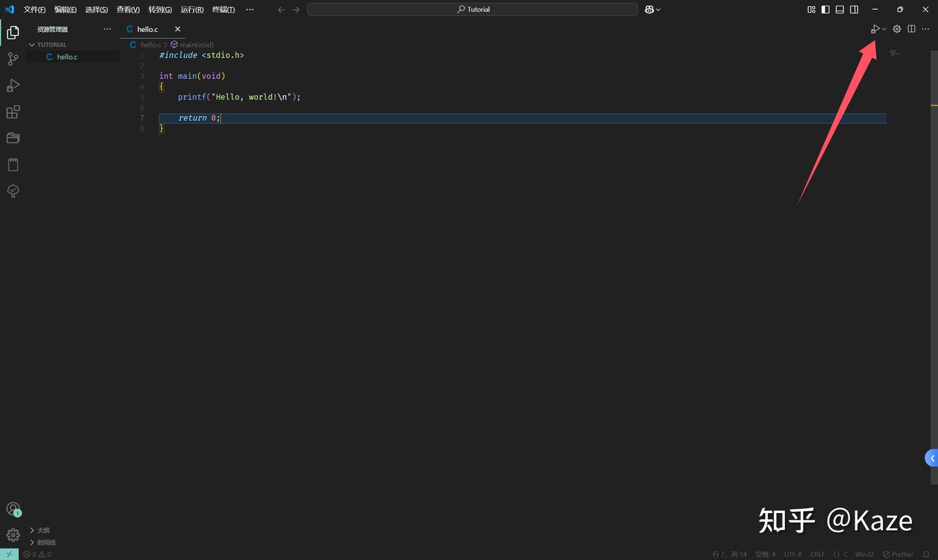Toggle the secondary sidebar icon
The width and height of the screenshot is (938, 560).
pos(854,9)
